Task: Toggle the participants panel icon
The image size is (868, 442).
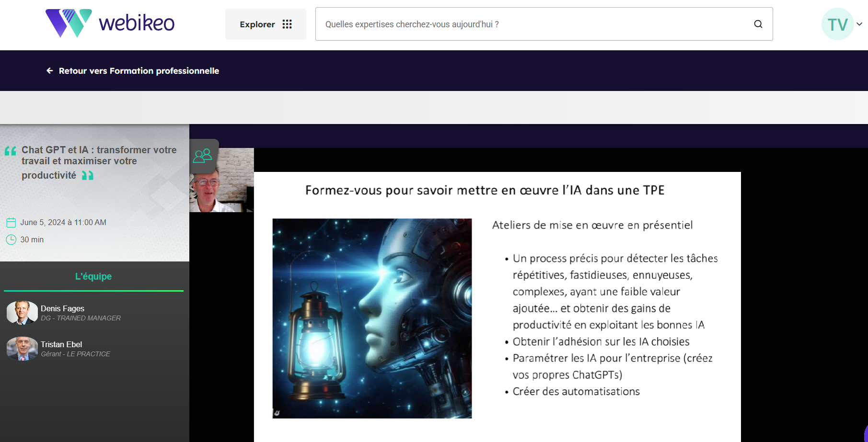Action: coord(203,156)
